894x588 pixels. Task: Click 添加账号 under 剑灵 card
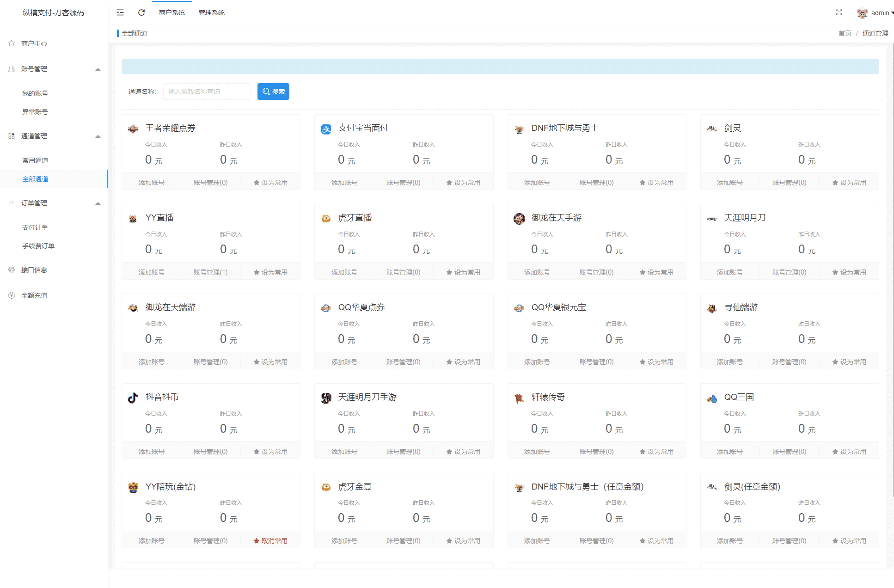(729, 183)
